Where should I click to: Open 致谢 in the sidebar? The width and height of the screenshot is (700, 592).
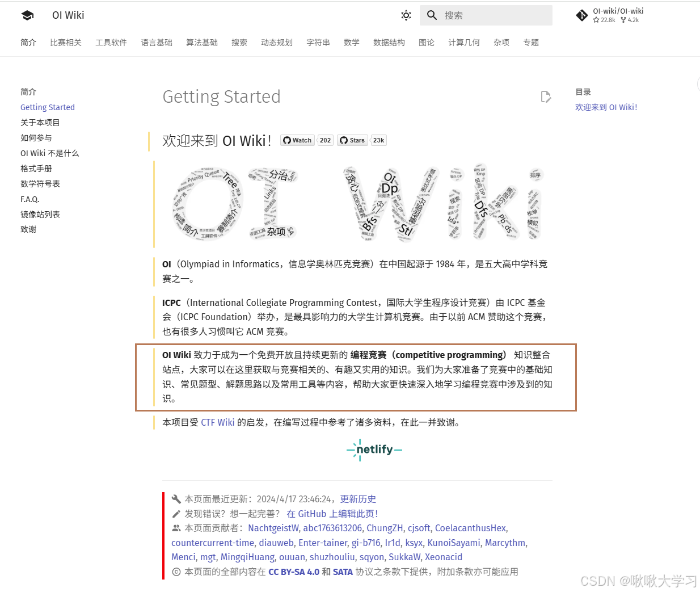[x=28, y=230]
